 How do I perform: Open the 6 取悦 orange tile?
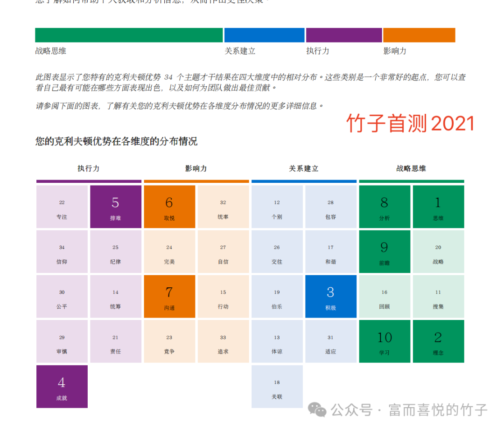169,207
